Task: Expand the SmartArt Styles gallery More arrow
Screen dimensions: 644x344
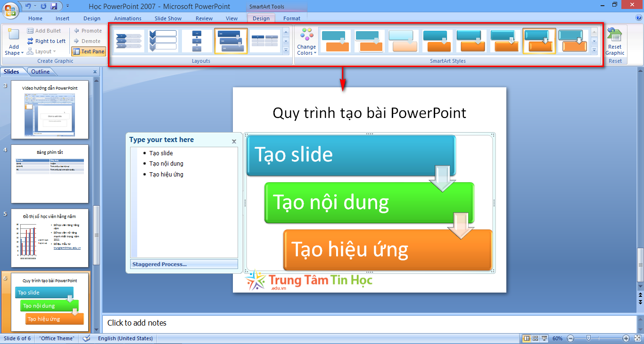Action: [x=594, y=50]
